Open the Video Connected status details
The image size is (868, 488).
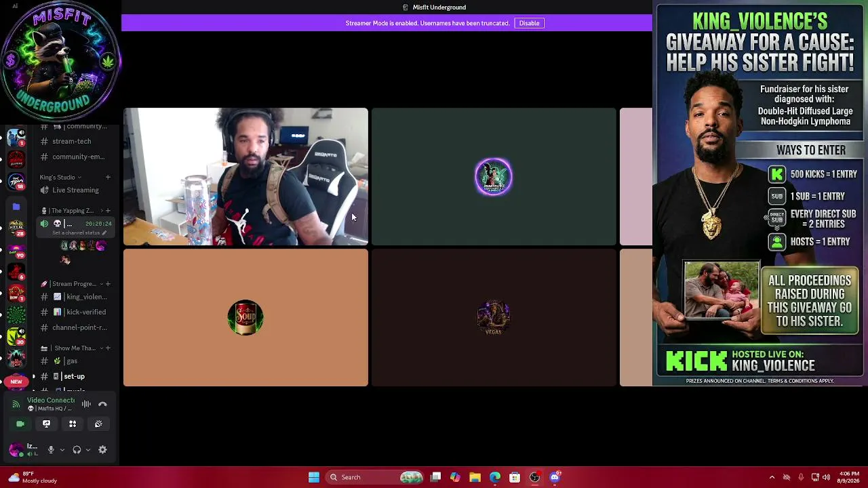click(x=51, y=401)
